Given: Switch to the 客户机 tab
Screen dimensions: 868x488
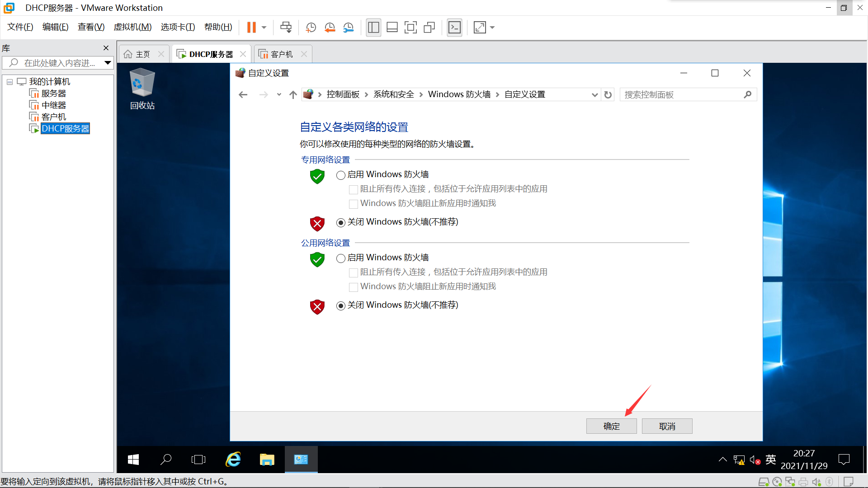Looking at the screenshot, I should point(281,54).
